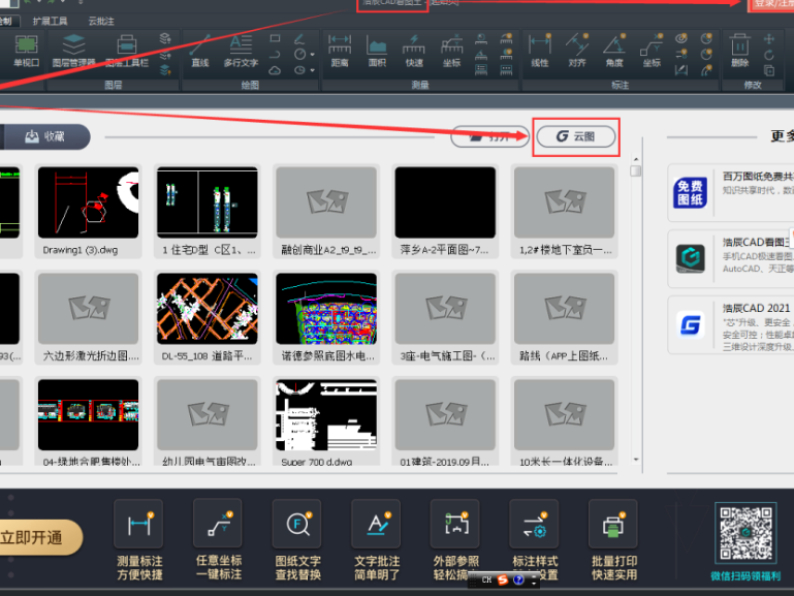The width and height of the screenshot is (794, 596).
Task: Click the 单视口 single viewport icon
Action: coord(26,45)
